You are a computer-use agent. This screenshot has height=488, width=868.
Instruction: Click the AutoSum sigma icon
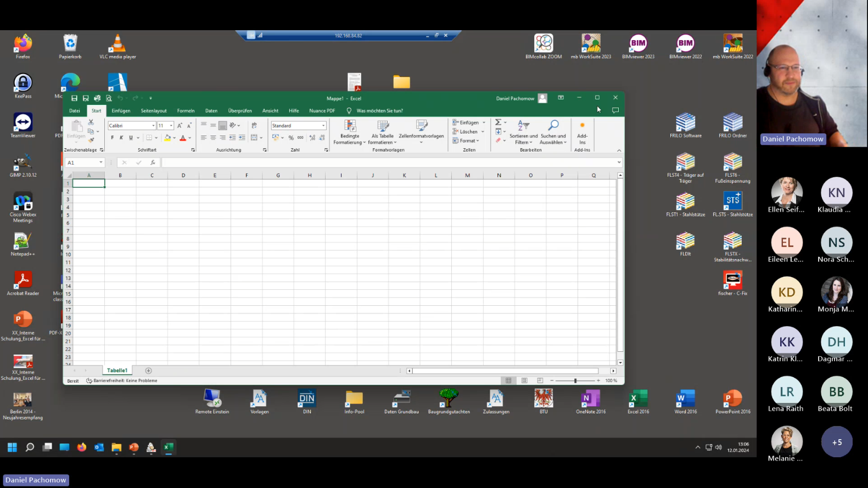point(498,122)
